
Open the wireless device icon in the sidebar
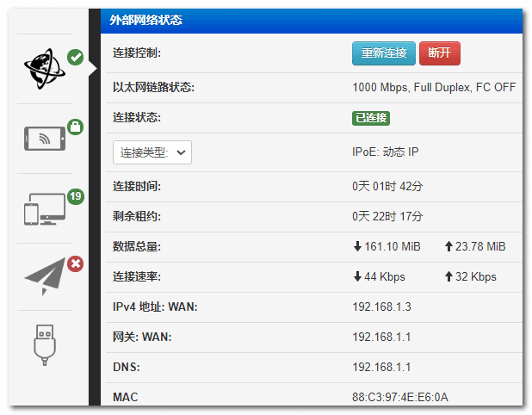pyautogui.click(x=43, y=139)
